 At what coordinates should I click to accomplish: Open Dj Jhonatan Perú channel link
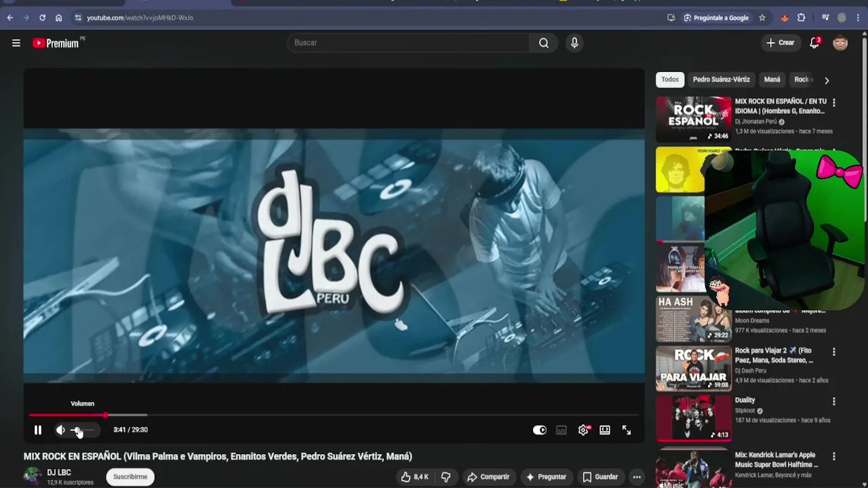pos(756,121)
